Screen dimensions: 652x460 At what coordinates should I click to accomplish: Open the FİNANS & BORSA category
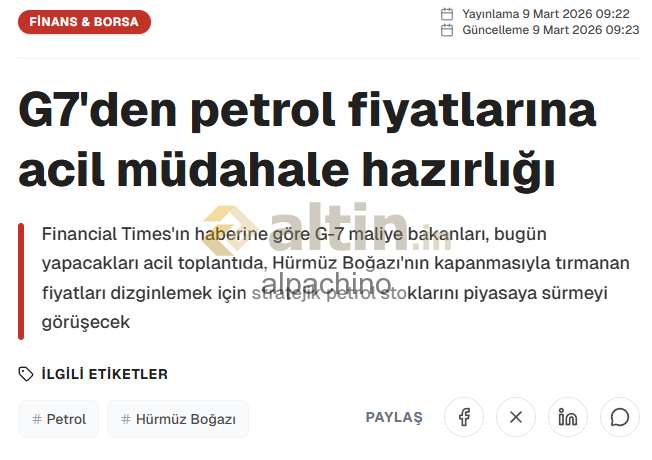85,21
